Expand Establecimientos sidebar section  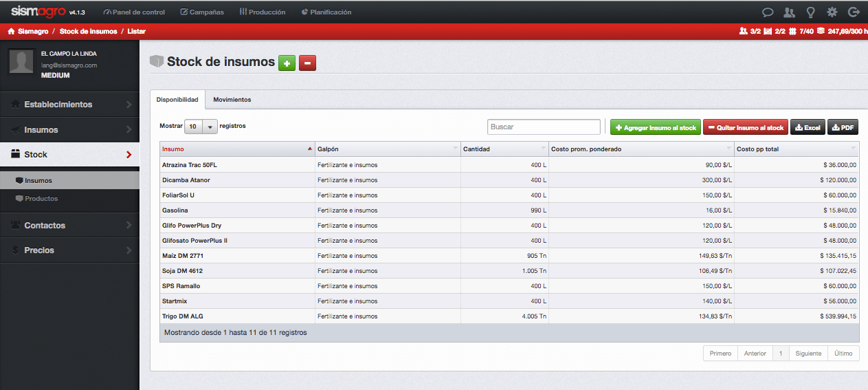[69, 105]
